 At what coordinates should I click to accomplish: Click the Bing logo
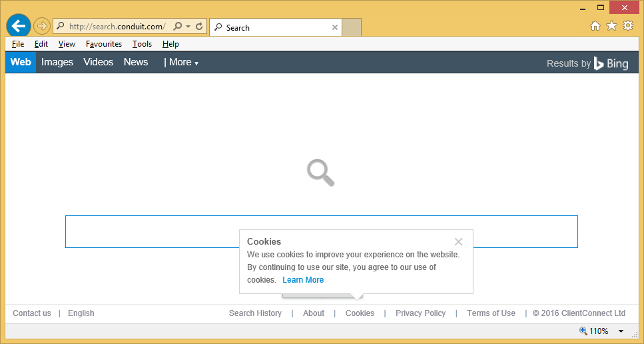click(x=611, y=64)
